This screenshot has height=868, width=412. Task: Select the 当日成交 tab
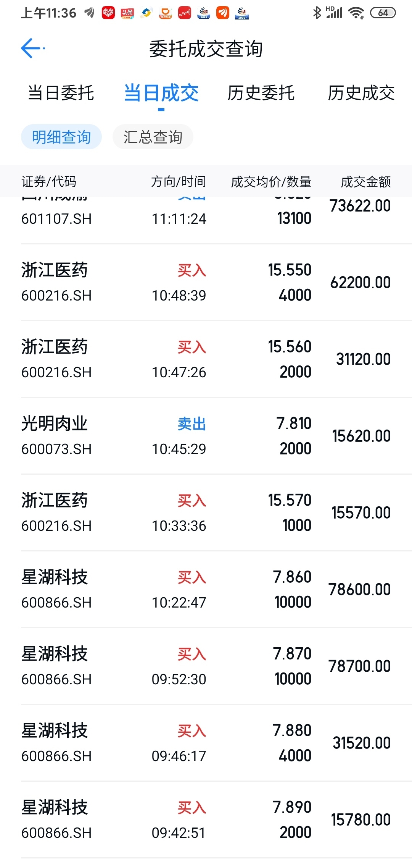point(161,93)
